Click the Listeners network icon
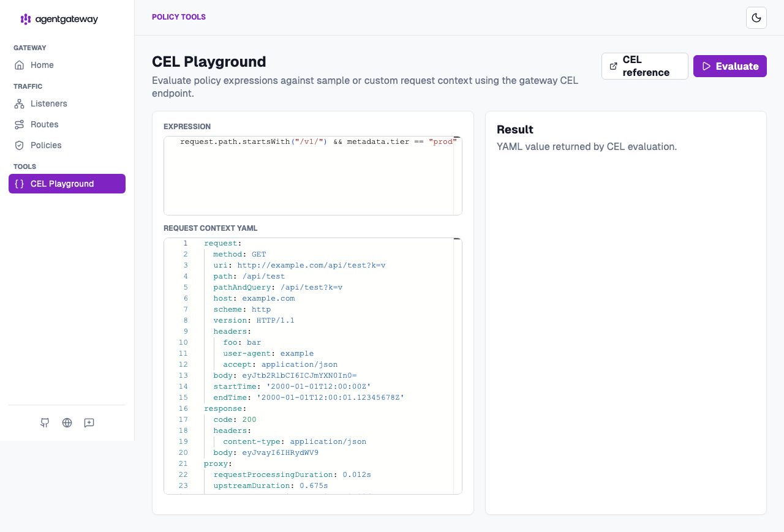This screenshot has height=532, width=784. point(20,103)
